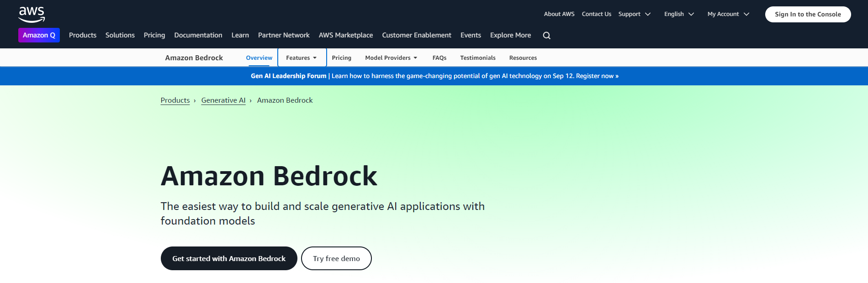The image size is (868, 283).
Task: Click the Try free demo button
Action: coord(336,258)
